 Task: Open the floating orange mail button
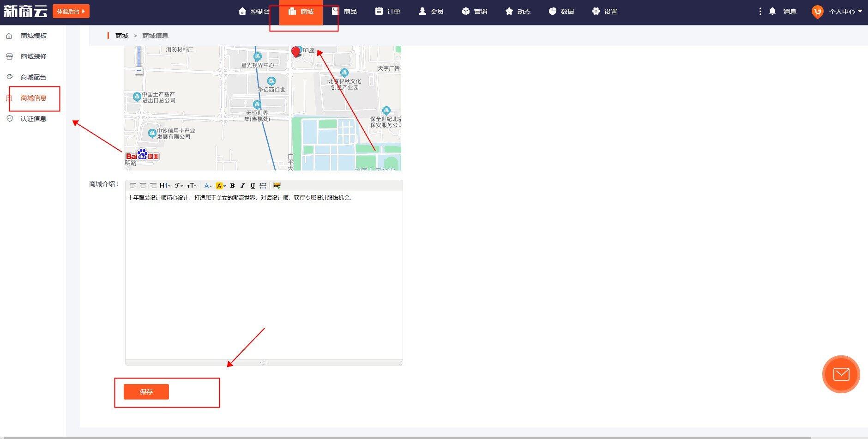[x=841, y=374]
